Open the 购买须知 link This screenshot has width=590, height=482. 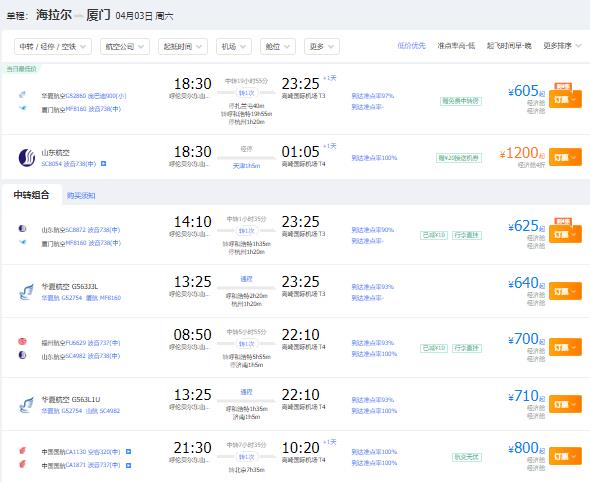tap(81, 196)
